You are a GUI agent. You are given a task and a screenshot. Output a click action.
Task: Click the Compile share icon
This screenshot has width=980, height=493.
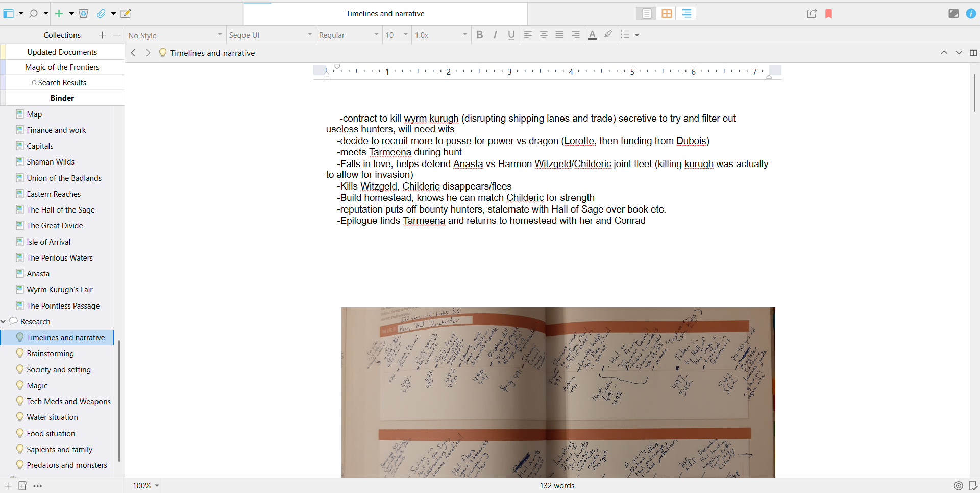tap(812, 14)
